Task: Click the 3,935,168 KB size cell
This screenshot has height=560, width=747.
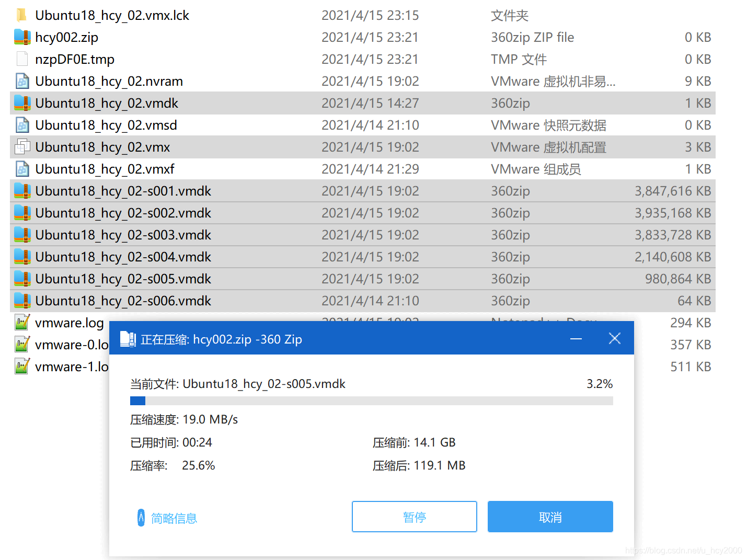Action: [673, 213]
